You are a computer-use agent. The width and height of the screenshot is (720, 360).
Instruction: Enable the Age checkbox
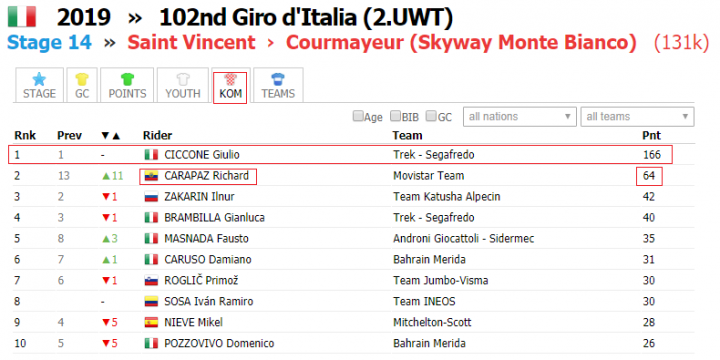358,116
